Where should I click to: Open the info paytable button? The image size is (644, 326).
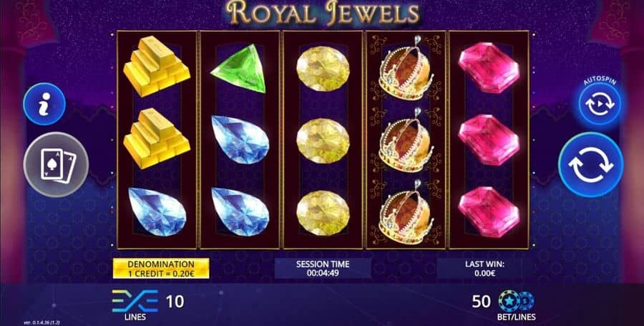(x=44, y=104)
